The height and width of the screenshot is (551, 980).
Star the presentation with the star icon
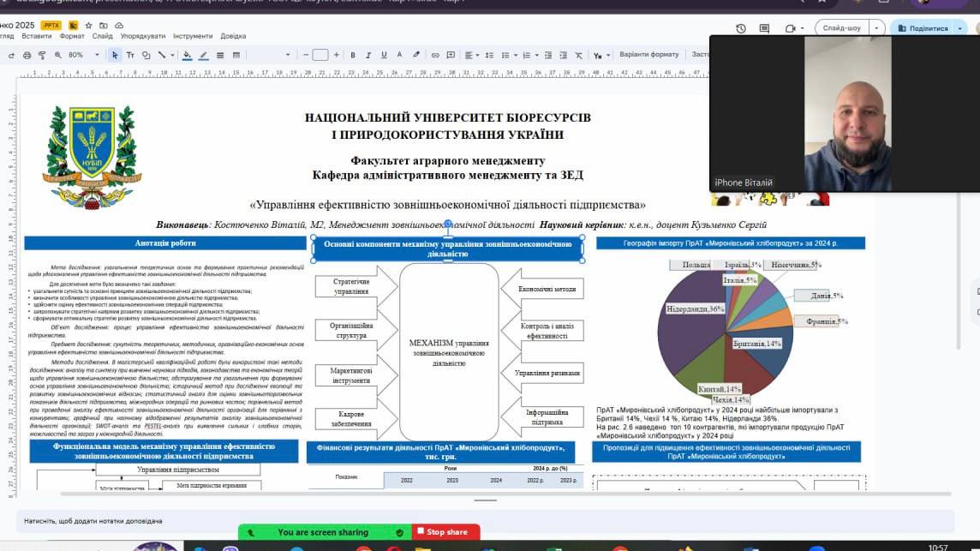tap(88, 25)
